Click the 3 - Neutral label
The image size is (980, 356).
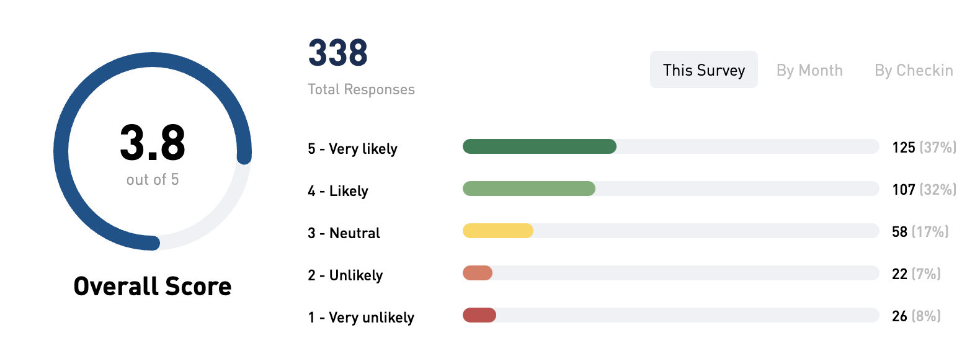pyautogui.click(x=344, y=233)
